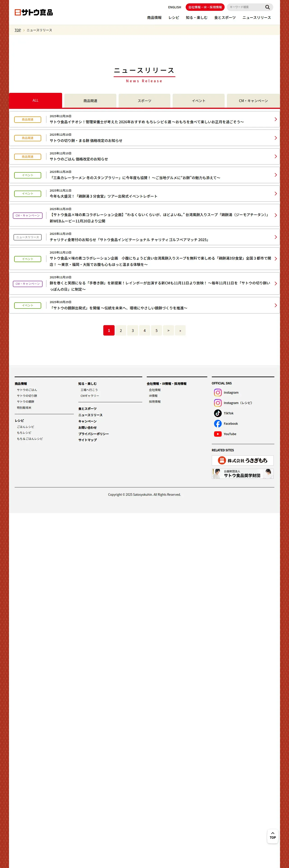Open footer link サトウのごはん
This screenshot has width=289, height=868.
[27, 390]
